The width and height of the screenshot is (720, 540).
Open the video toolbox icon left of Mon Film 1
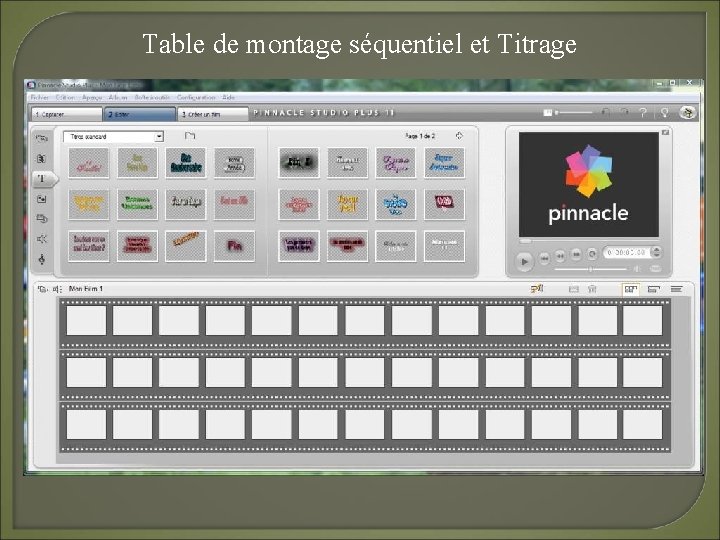pos(42,289)
